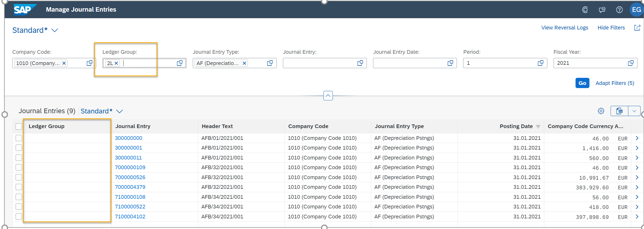Expand the export options dropdown arrow

[x=634, y=111]
